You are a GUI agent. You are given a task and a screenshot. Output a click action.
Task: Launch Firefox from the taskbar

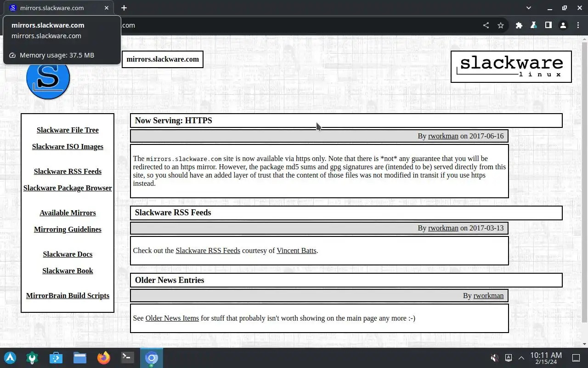pos(104,358)
